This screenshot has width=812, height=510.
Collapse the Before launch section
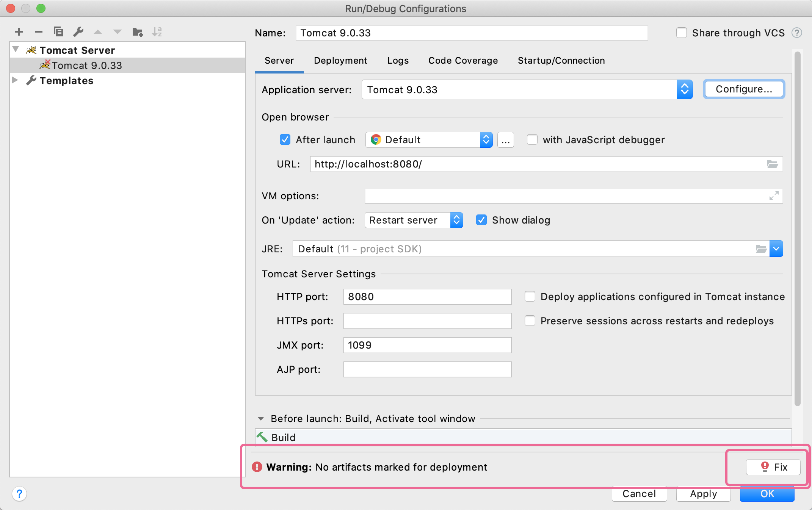[x=261, y=419]
